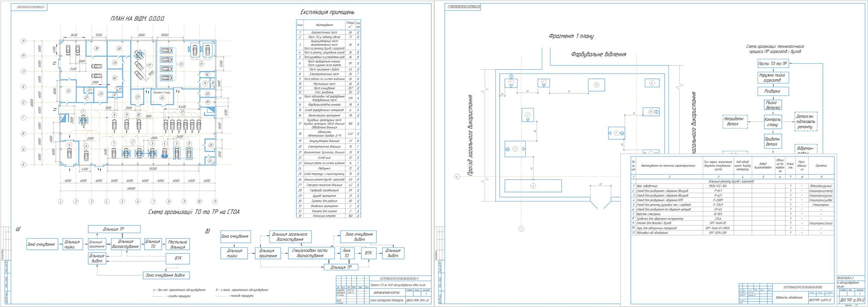Click the 'Слюсарно-механічна дільниця' row

pos(328,185)
